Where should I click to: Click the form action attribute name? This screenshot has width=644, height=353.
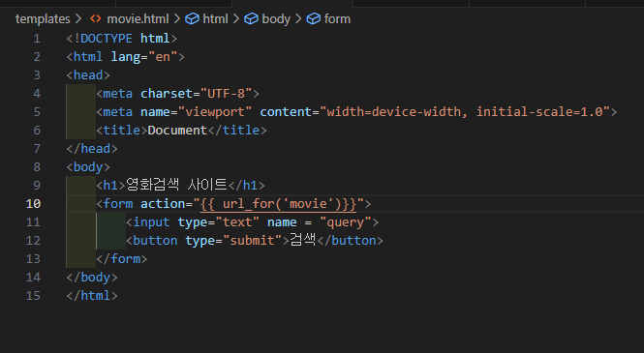[x=163, y=204]
